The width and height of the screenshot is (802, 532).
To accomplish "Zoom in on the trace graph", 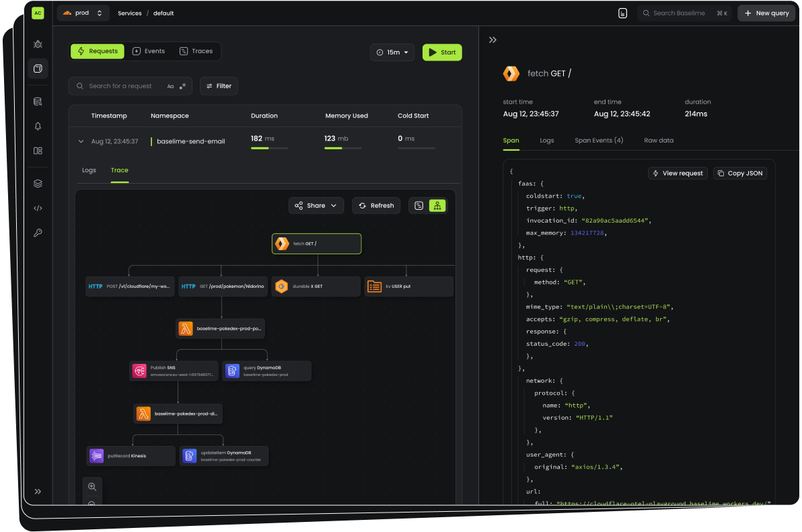I will (x=92, y=486).
